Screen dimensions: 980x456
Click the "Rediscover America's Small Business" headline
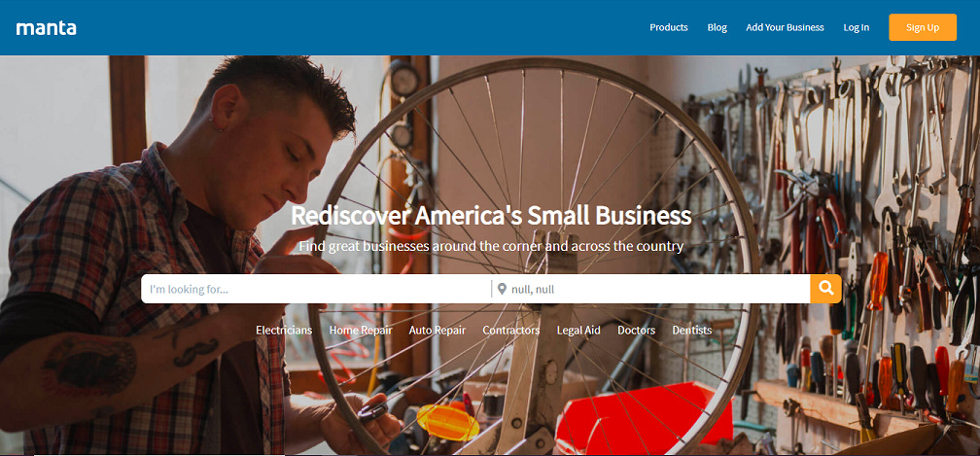(x=491, y=216)
